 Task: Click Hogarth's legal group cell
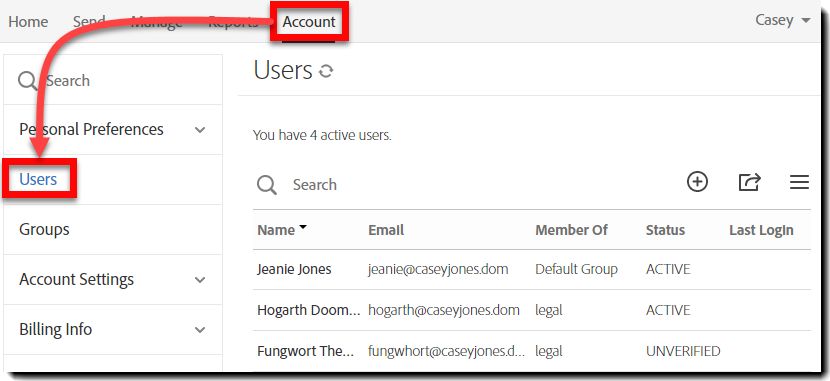coord(548,310)
